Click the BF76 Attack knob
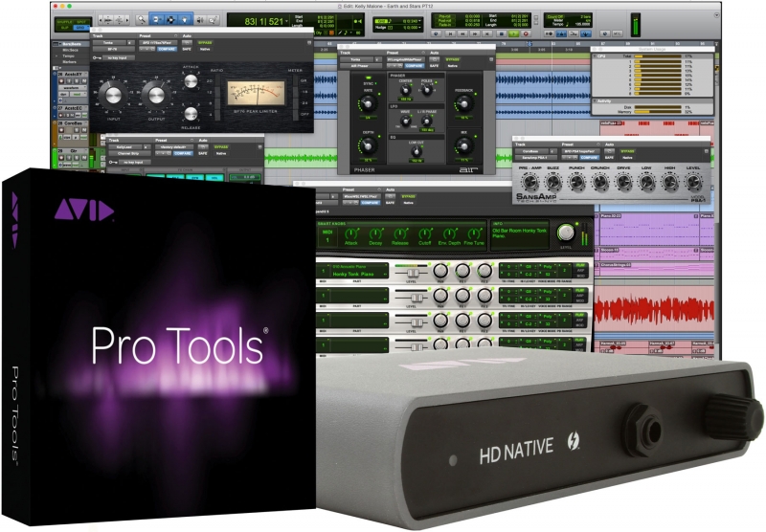Image resolution: width=766 pixels, height=532 pixels. pos(191,81)
